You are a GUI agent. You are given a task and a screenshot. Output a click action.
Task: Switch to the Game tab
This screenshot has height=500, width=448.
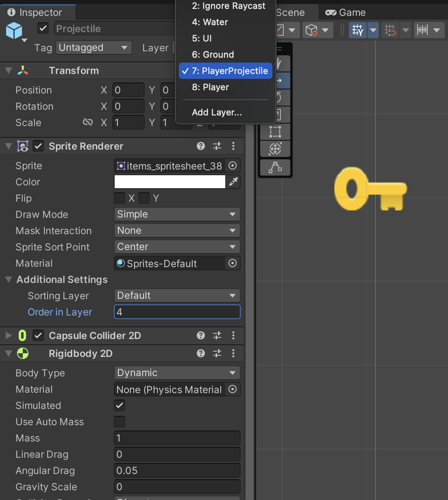346,13
